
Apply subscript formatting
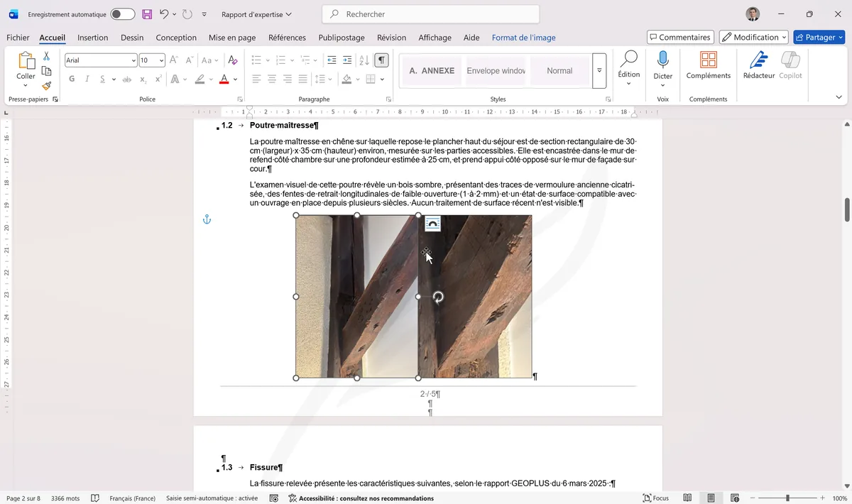pyautogui.click(x=143, y=80)
